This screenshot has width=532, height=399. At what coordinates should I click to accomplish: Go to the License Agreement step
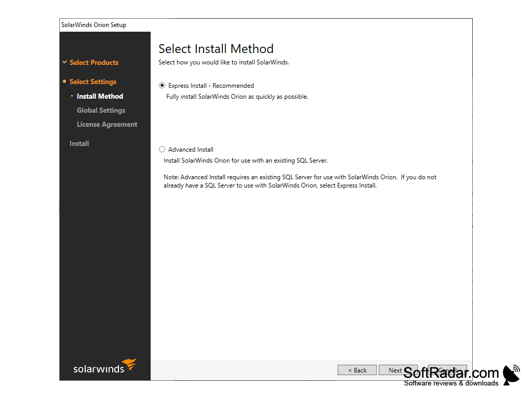pyautogui.click(x=107, y=124)
